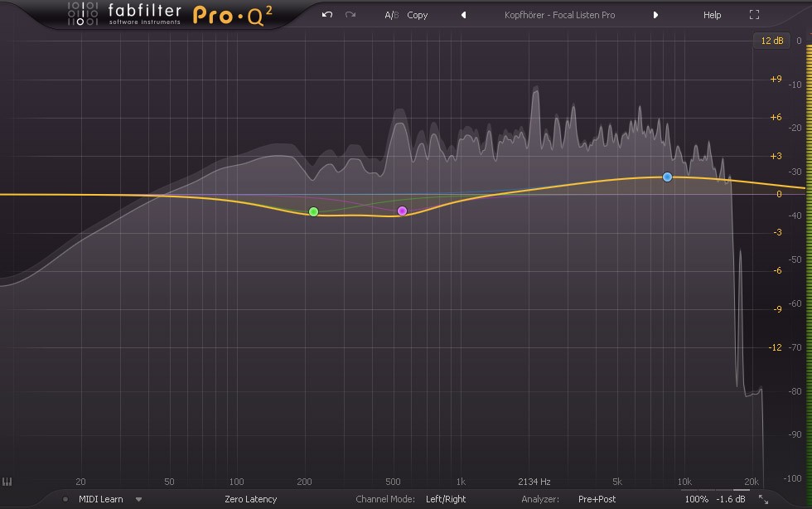Image resolution: width=812 pixels, height=509 pixels.
Task: Enable MIDI Learn mode
Action: pyautogui.click(x=100, y=499)
